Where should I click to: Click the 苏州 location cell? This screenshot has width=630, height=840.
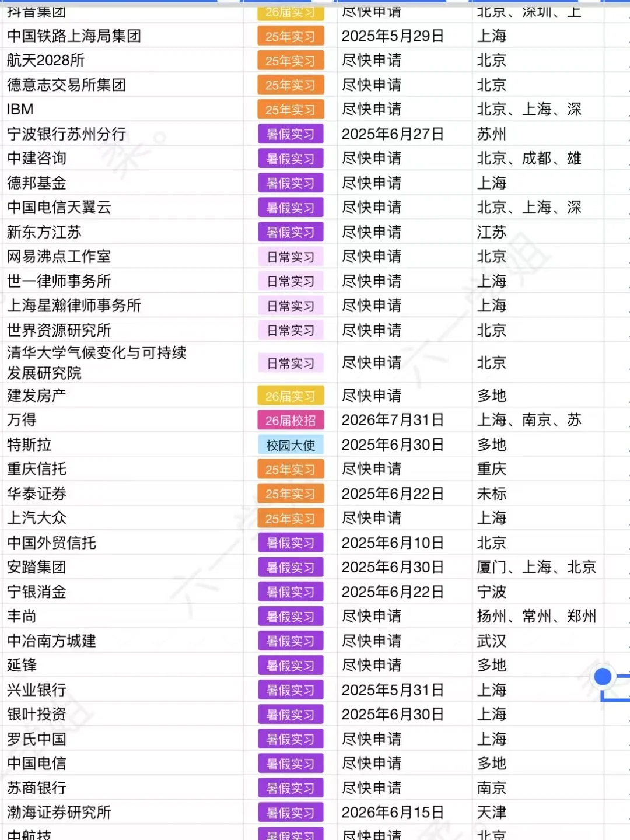tap(538, 134)
